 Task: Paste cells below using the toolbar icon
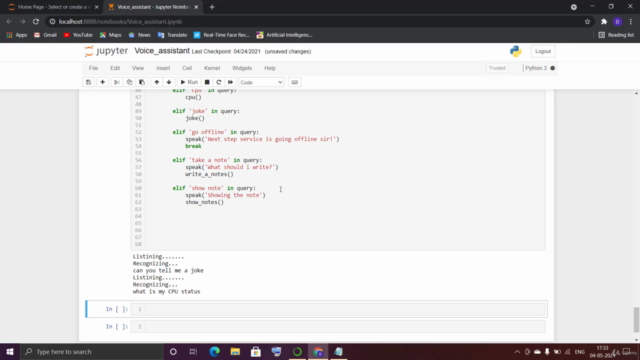click(142, 82)
